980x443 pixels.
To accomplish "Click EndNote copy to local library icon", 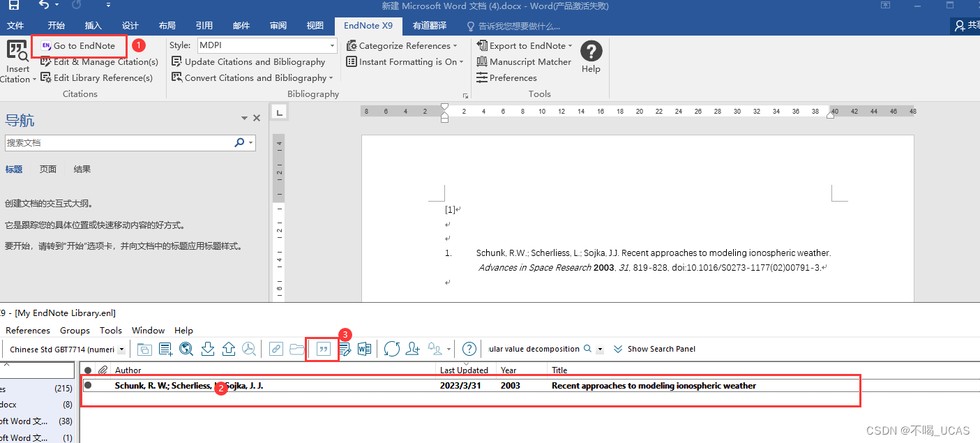I will click(x=144, y=350).
